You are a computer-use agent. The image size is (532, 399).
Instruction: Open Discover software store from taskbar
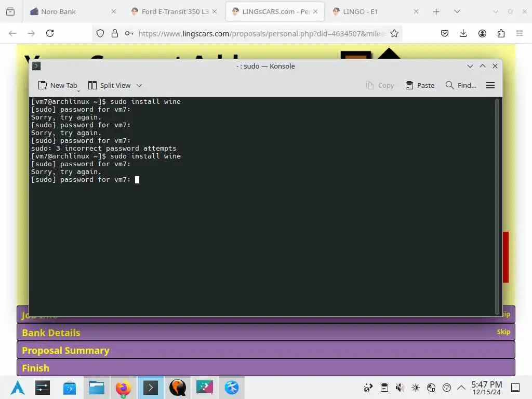pos(69,388)
